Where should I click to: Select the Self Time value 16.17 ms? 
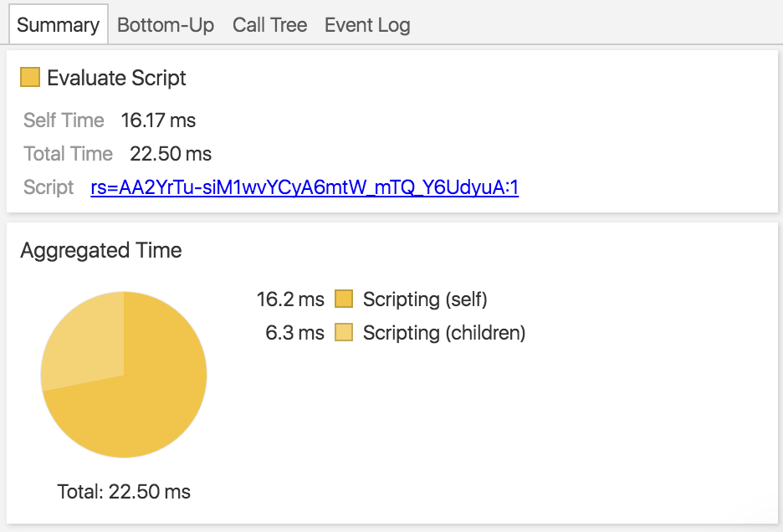[158, 120]
